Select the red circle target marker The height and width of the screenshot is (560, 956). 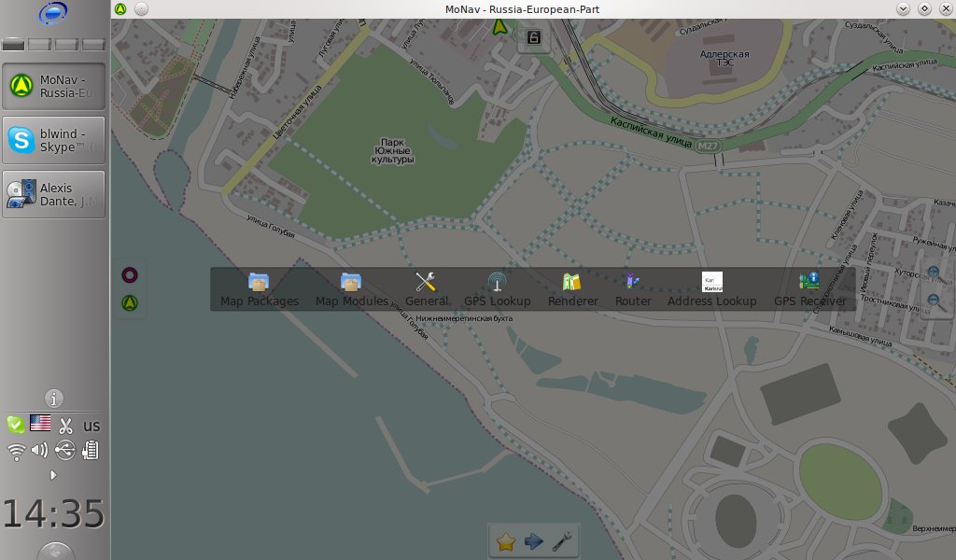(x=130, y=274)
